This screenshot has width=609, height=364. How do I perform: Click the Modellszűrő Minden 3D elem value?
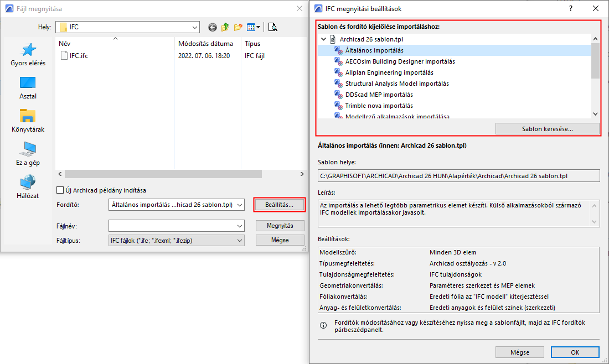click(452, 252)
